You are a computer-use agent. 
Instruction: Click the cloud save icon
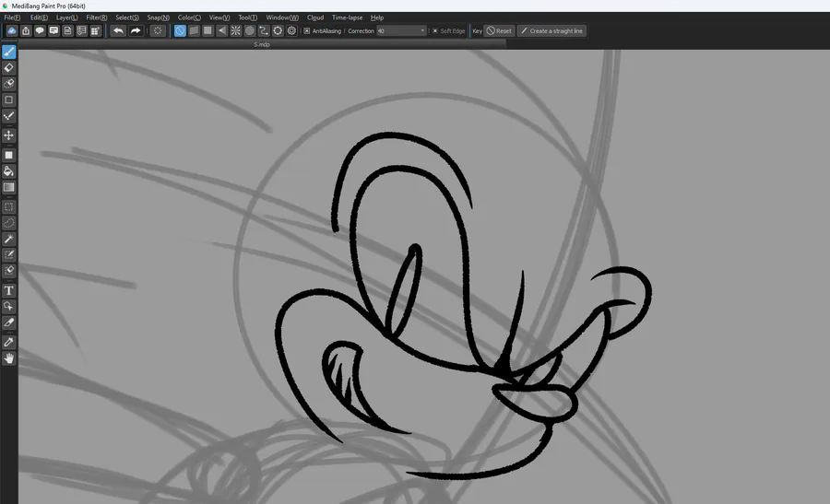[12, 30]
